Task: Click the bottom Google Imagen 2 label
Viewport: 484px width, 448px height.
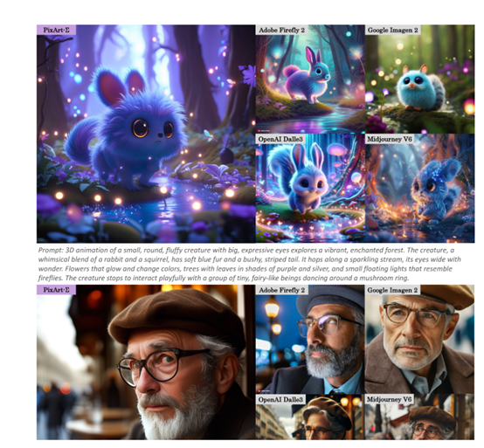Action: (x=392, y=290)
